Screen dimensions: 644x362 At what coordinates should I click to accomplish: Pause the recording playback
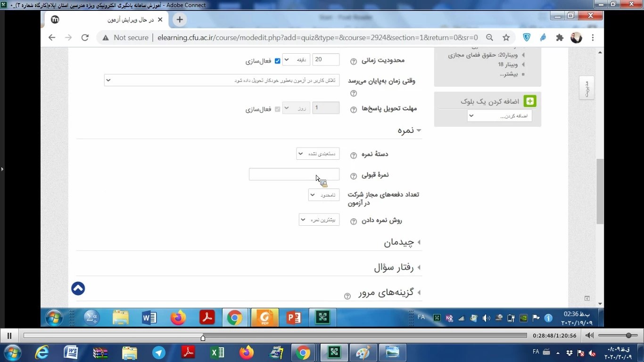[x=9, y=336]
